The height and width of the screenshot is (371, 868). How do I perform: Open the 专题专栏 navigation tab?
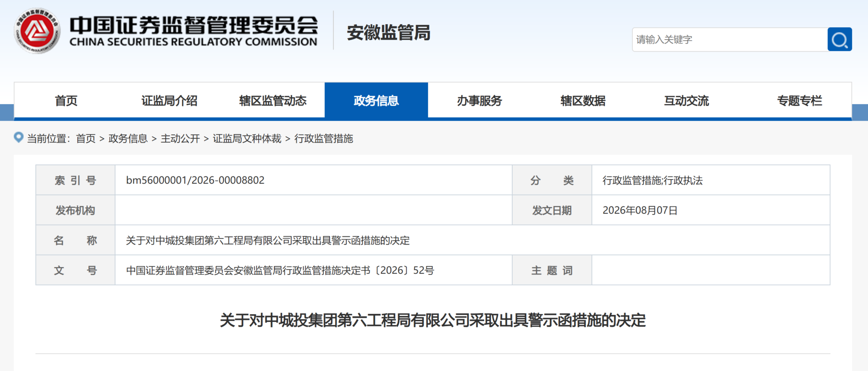tap(800, 101)
